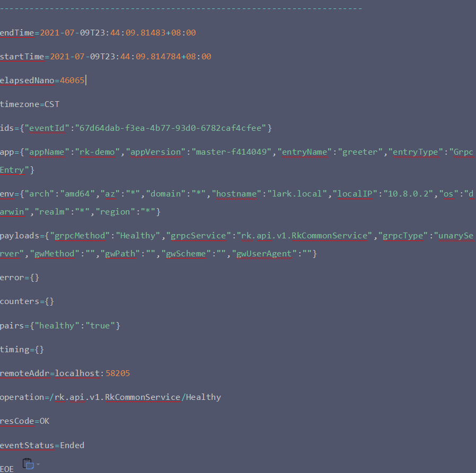Click the "master-f414049" appVersion value

pyautogui.click(x=231, y=152)
